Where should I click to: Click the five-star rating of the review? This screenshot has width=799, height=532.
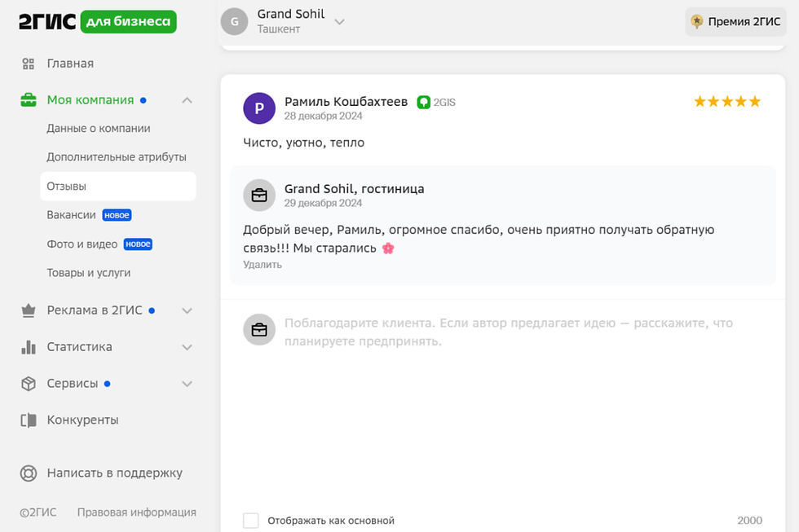(x=727, y=101)
